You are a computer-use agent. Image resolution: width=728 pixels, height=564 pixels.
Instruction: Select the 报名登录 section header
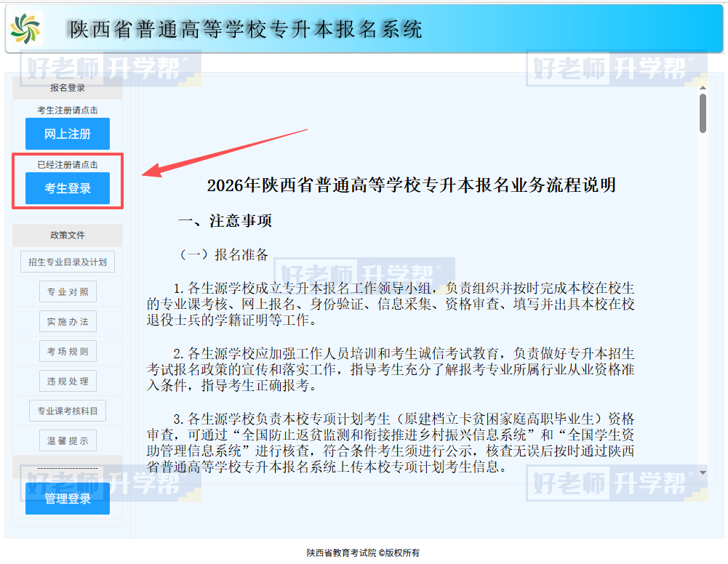tap(68, 88)
